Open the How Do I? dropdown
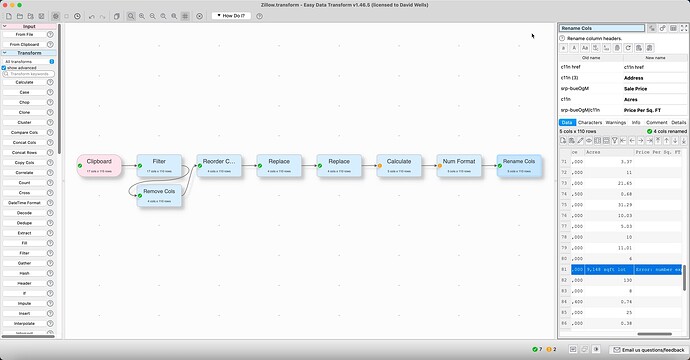Viewport: 690px width, 360px height. click(231, 16)
